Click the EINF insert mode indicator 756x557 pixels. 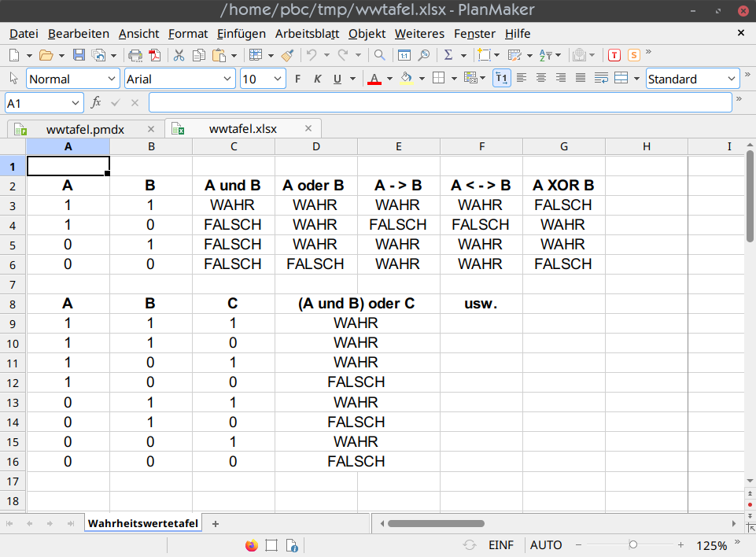[501, 545]
